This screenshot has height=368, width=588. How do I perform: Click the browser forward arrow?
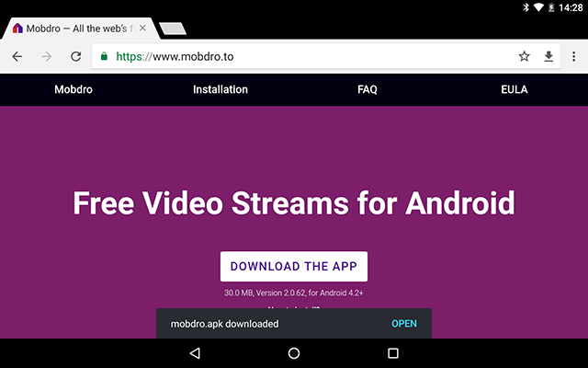click(47, 56)
